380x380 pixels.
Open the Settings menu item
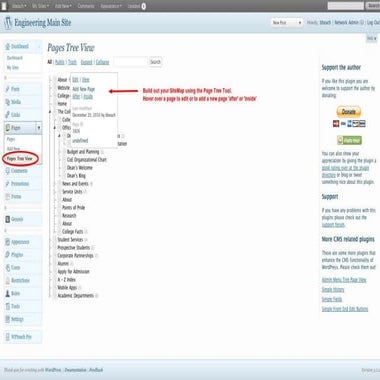pos(17,319)
